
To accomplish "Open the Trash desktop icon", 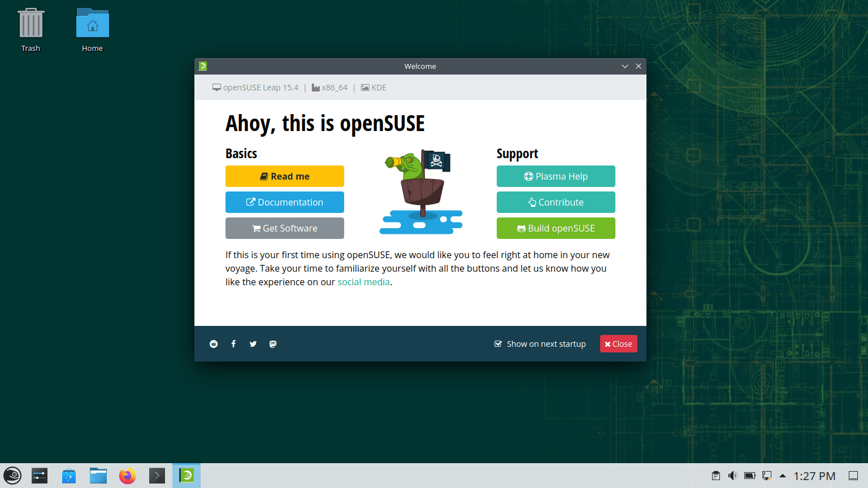I will coord(31,30).
